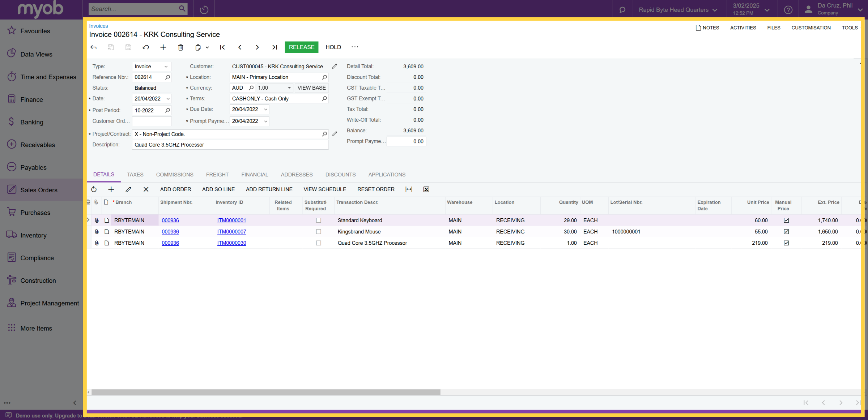868x420 pixels.
Task: Switch to the ADDRESSES tab
Action: (297, 175)
